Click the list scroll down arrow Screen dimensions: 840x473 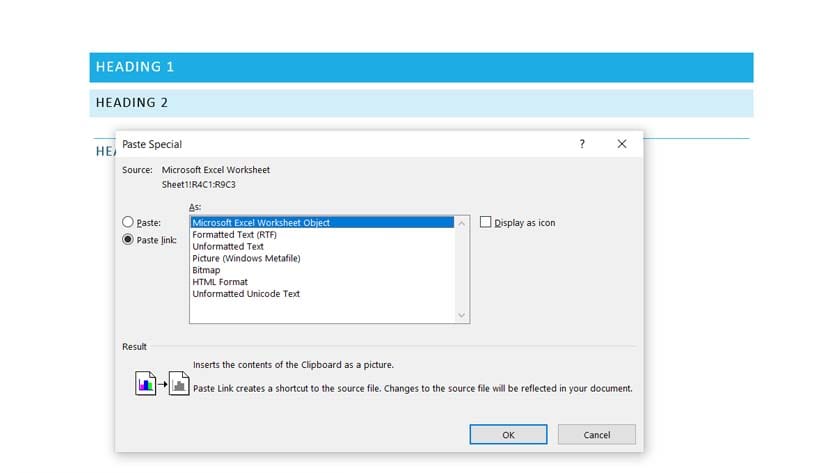pyautogui.click(x=461, y=316)
